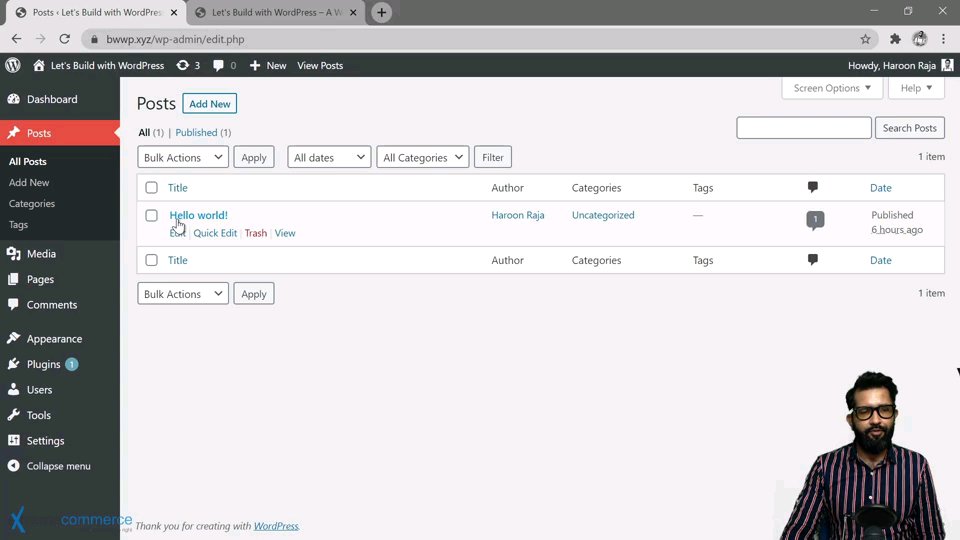960x540 pixels.
Task: Click the Settings icon in sidebar
Action: (13, 440)
